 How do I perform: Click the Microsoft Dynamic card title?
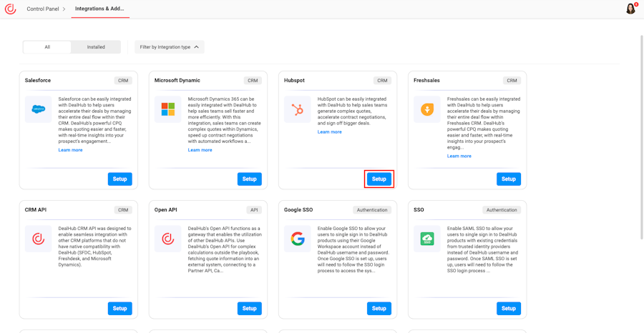(x=177, y=80)
